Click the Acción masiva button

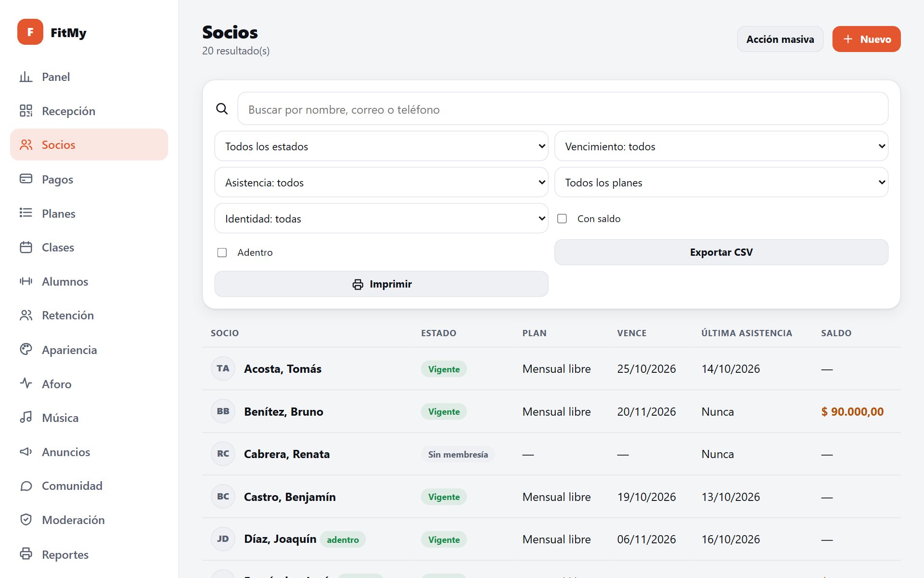tap(780, 39)
